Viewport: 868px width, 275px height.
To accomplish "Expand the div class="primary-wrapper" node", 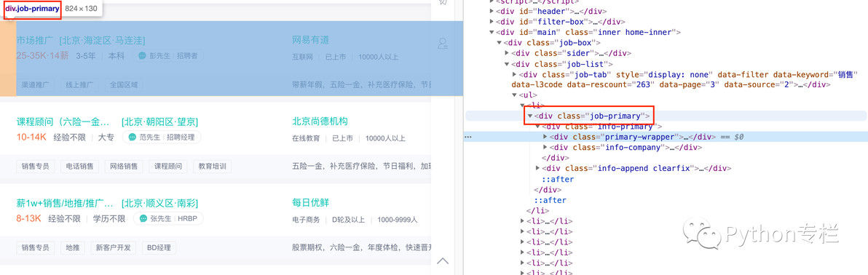I will 545,137.
